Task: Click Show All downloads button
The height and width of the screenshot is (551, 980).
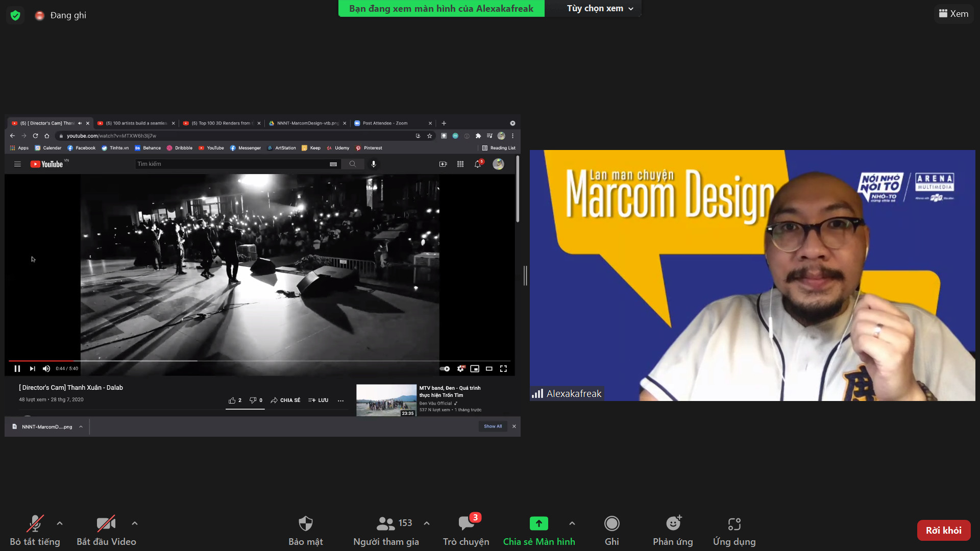Action: pyautogui.click(x=493, y=427)
